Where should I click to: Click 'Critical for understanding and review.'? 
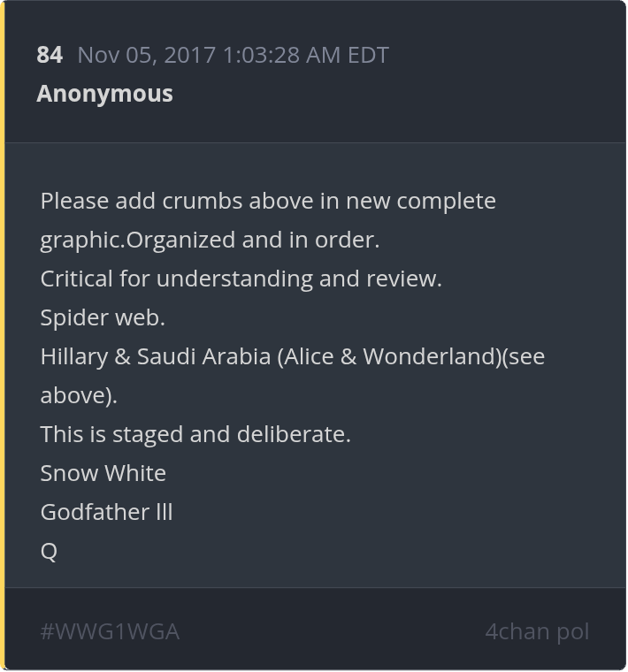point(241,279)
